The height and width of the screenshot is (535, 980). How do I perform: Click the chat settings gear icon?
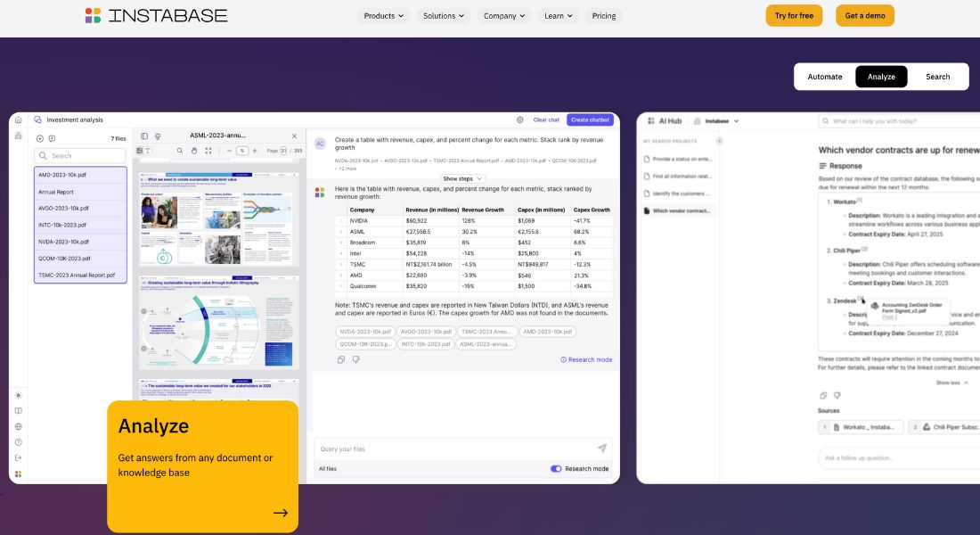[520, 119]
